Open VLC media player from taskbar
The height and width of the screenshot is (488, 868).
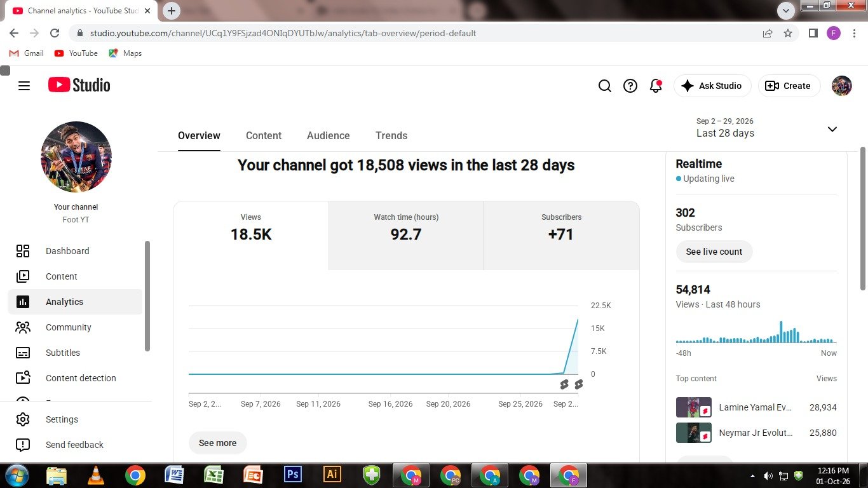96,475
